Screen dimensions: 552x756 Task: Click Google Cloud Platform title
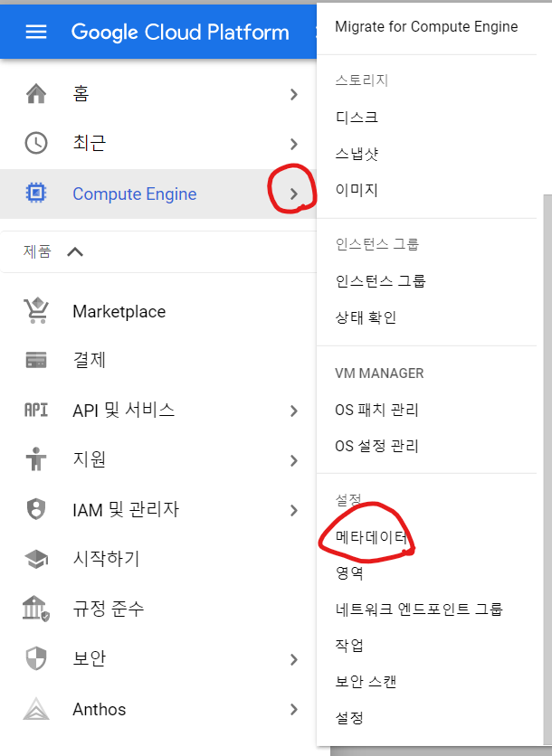click(180, 33)
